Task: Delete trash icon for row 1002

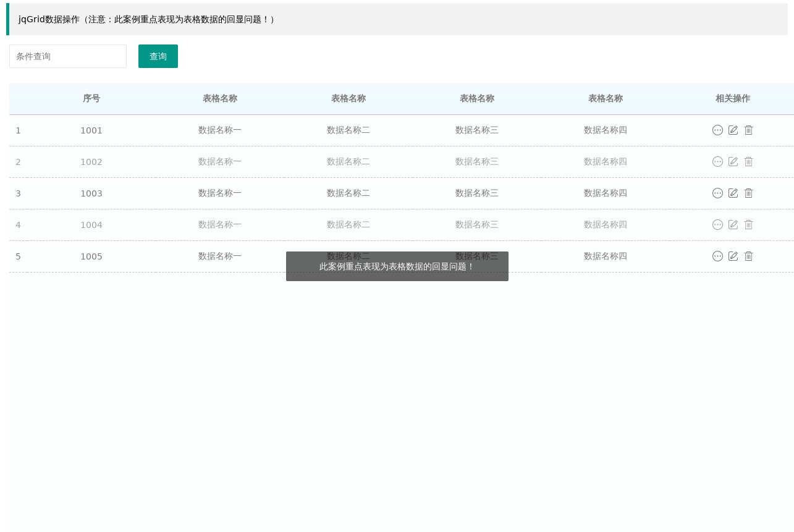Action: click(748, 162)
